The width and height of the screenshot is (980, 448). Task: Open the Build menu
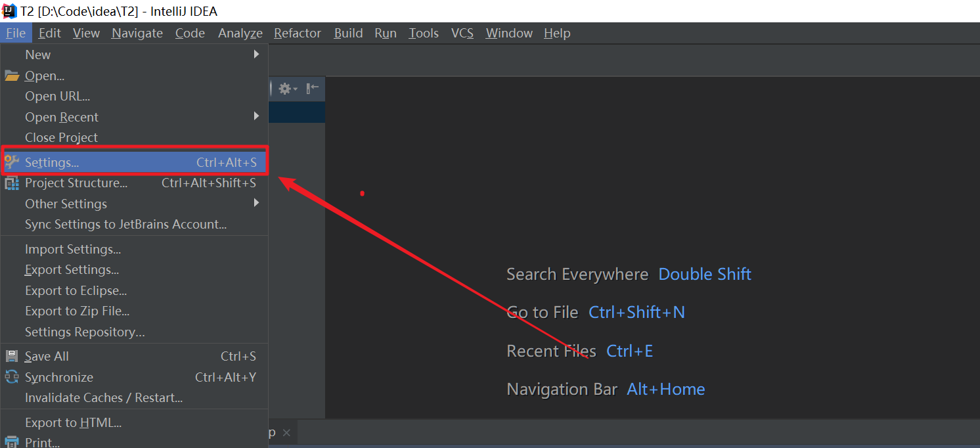pos(348,33)
